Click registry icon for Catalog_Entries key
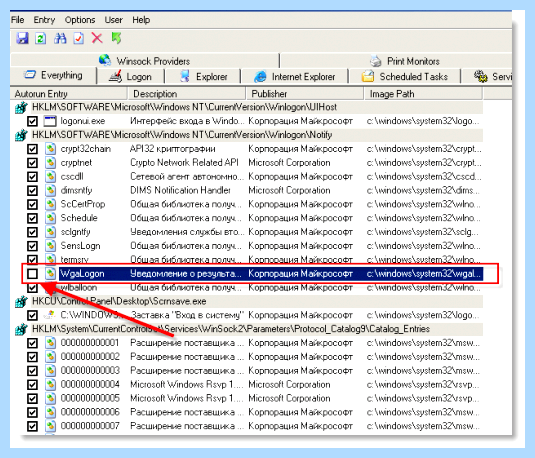The height and width of the screenshot is (458, 535). 21,329
